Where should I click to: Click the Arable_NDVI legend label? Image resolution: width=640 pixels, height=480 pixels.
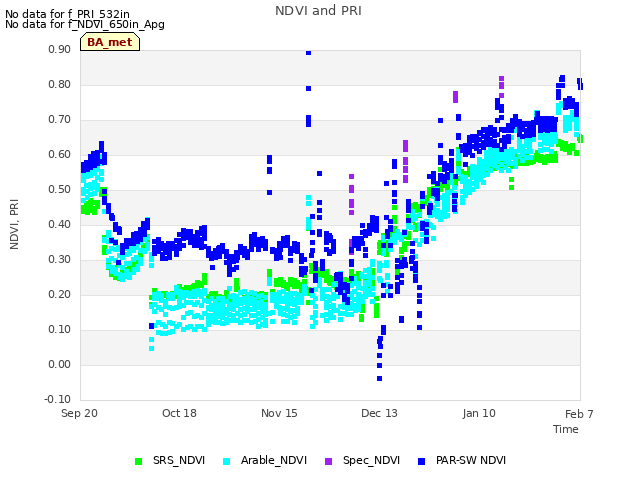click(274, 460)
